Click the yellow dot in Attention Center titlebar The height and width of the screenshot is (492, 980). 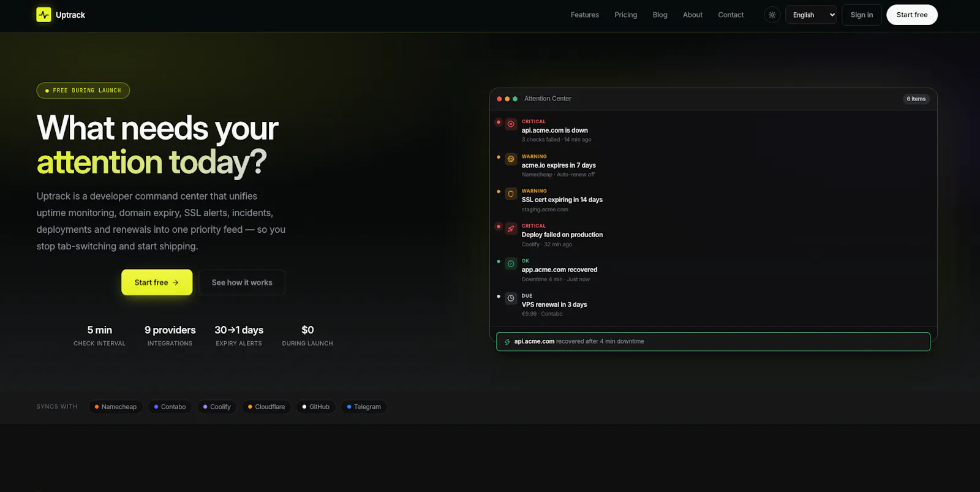pos(507,99)
